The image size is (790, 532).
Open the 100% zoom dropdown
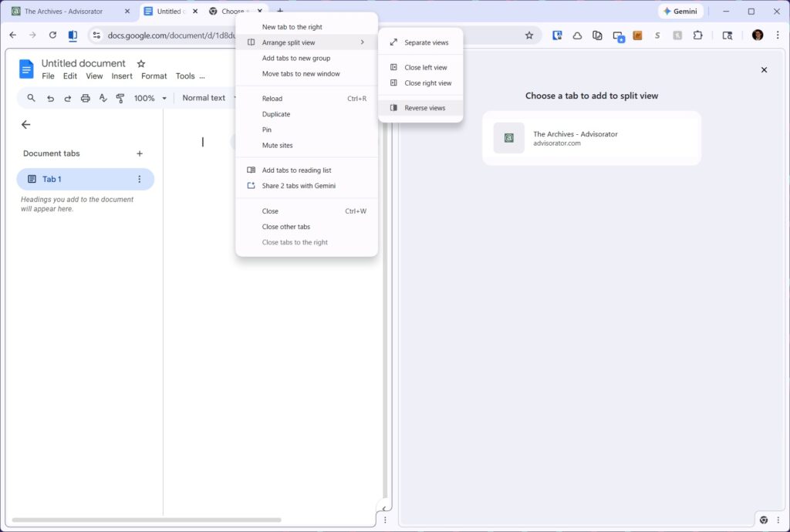pos(150,99)
